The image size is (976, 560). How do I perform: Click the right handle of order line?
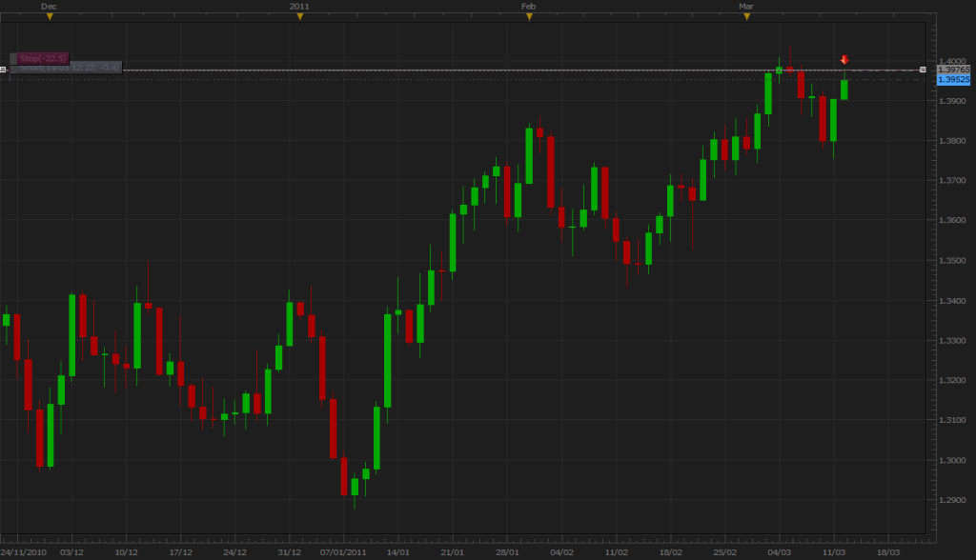(x=923, y=70)
